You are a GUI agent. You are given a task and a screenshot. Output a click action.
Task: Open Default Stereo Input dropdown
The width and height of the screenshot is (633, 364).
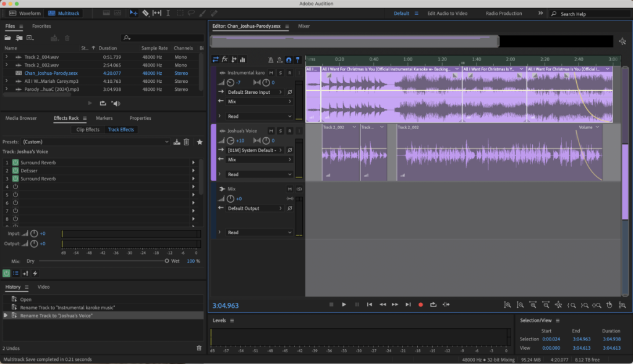255,92
